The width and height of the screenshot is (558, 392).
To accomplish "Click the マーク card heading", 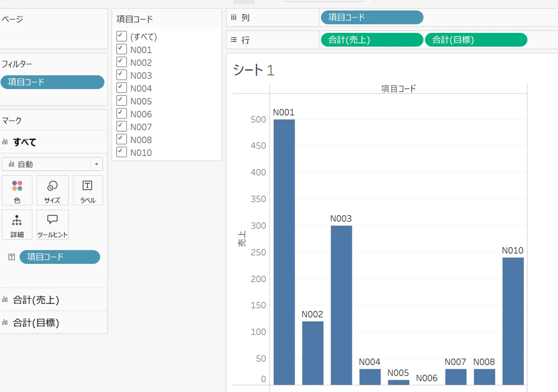I will point(12,120).
